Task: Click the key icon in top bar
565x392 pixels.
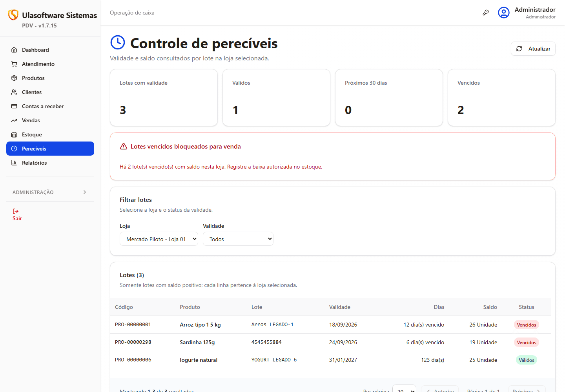Action: (486, 13)
